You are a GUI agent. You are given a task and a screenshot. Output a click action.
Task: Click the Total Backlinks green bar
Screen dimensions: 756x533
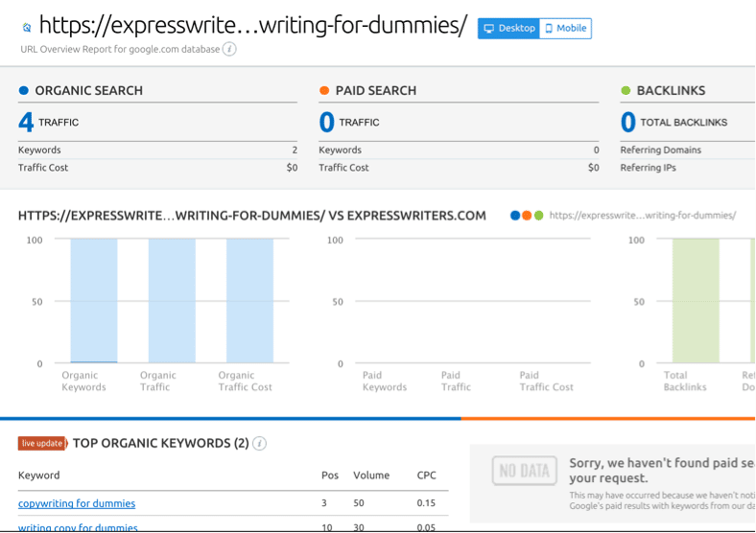[x=696, y=301]
